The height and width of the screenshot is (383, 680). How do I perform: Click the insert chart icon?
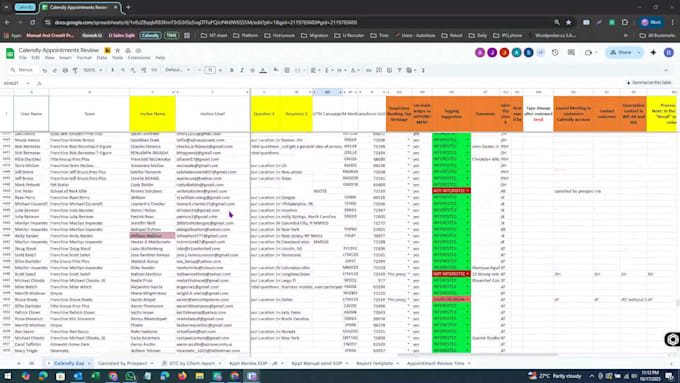click(389, 70)
